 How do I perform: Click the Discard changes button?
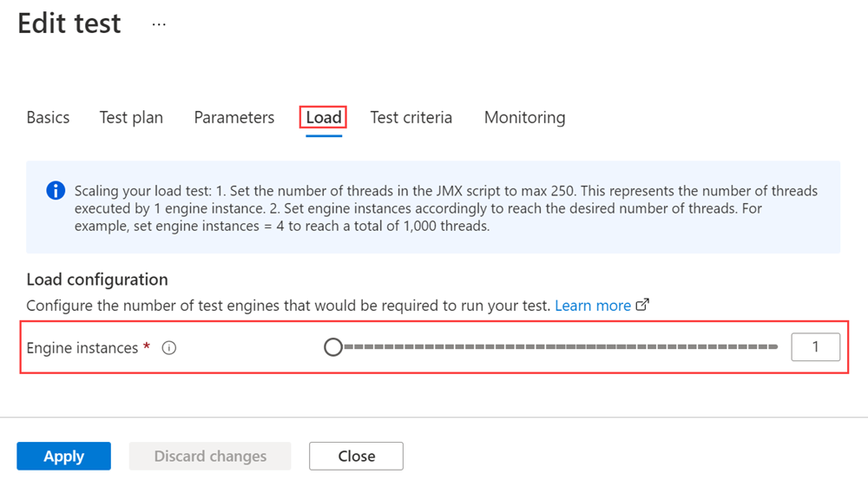click(210, 456)
